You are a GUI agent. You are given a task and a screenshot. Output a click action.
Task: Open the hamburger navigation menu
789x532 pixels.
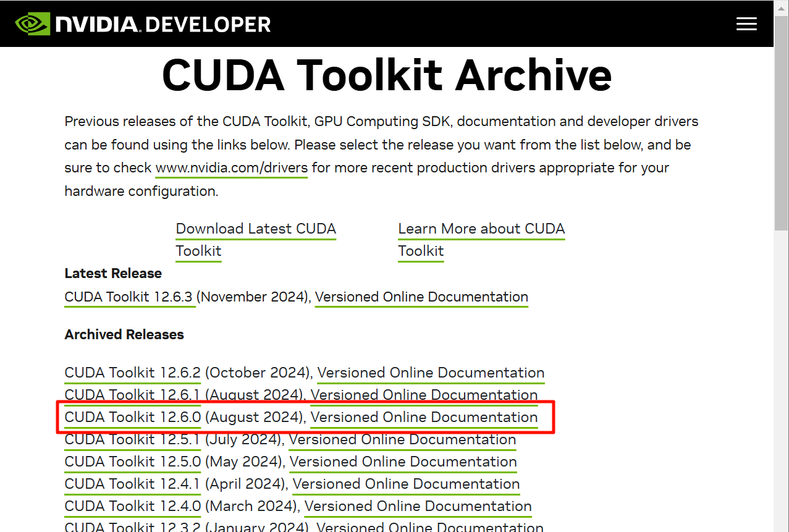coord(746,24)
